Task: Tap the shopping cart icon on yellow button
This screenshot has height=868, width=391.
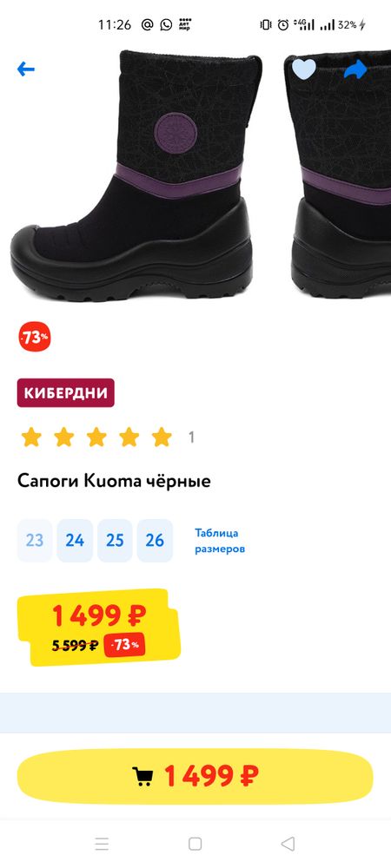Action: click(x=142, y=776)
